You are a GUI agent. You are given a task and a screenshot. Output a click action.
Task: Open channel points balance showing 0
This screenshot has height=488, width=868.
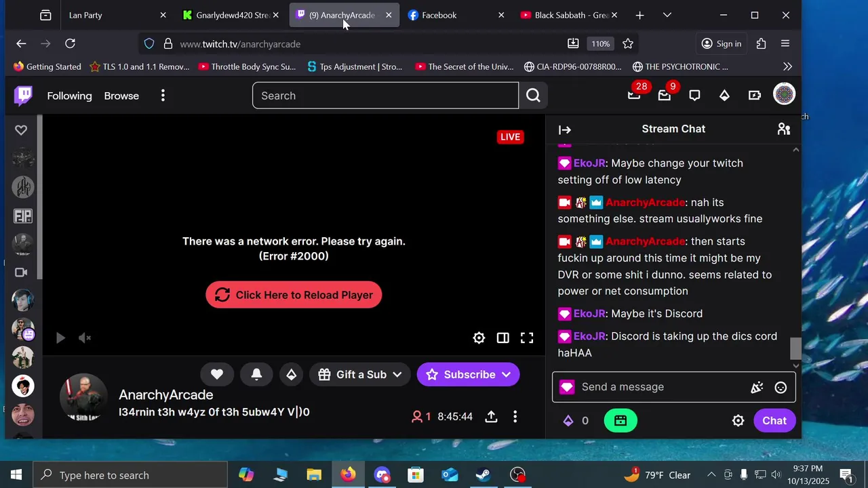pos(576,421)
